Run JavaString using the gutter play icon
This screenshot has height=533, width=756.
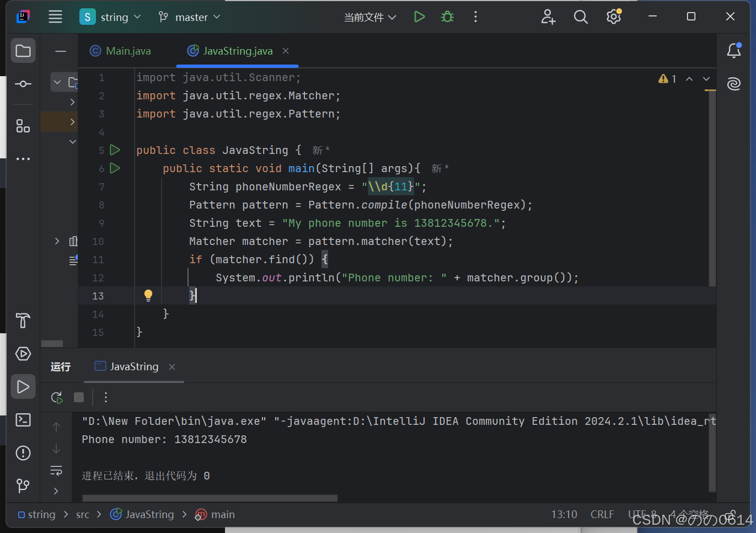pos(115,150)
